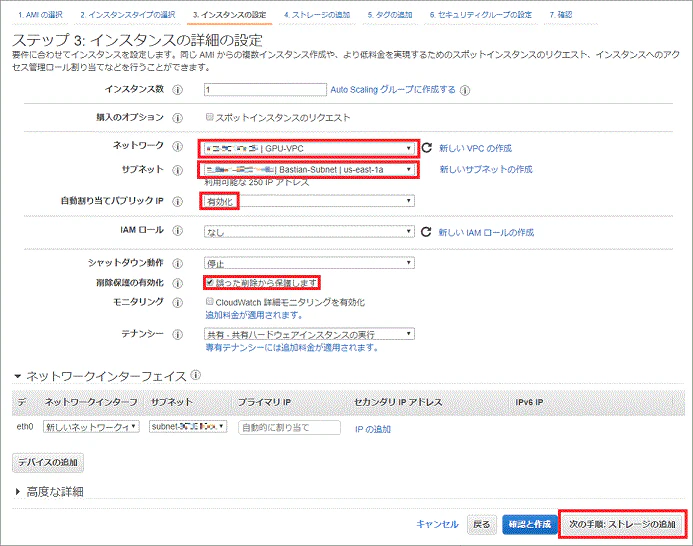Select step 3. インスタンスの設定 tab

pos(229,15)
